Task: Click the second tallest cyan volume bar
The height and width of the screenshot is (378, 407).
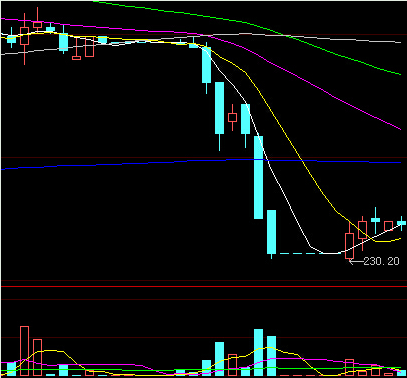Action: (x=271, y=356)
